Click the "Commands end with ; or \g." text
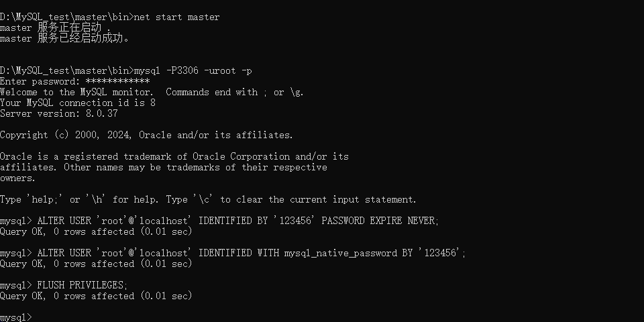 tap(235, 92)
